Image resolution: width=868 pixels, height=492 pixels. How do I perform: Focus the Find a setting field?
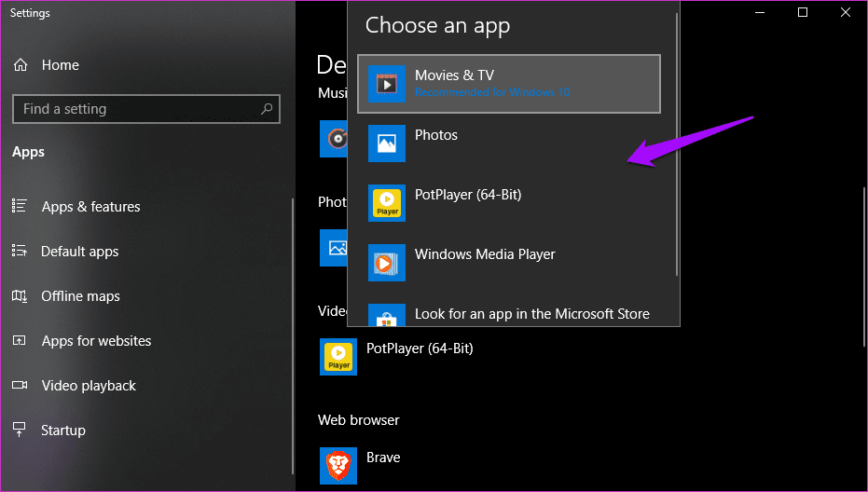click(x=146, y=108)
